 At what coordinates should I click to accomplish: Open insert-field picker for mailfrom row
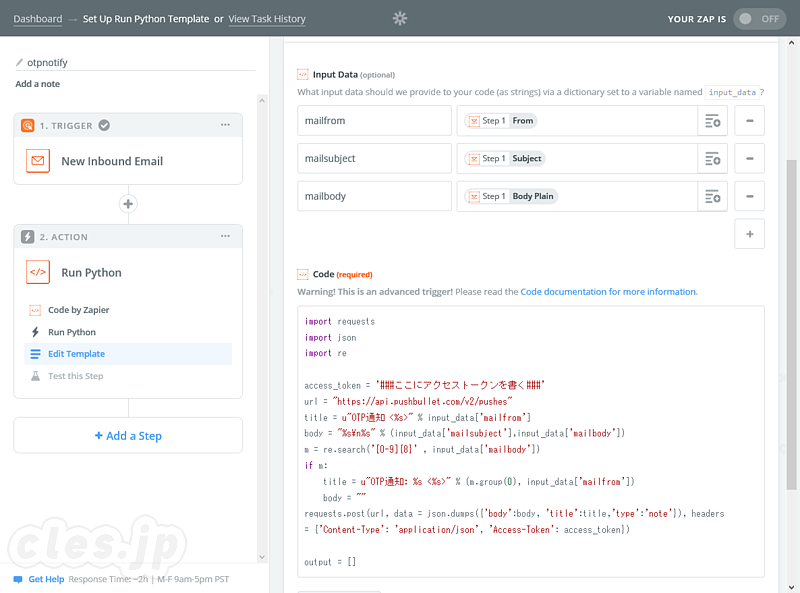click(x=712, y=121)
